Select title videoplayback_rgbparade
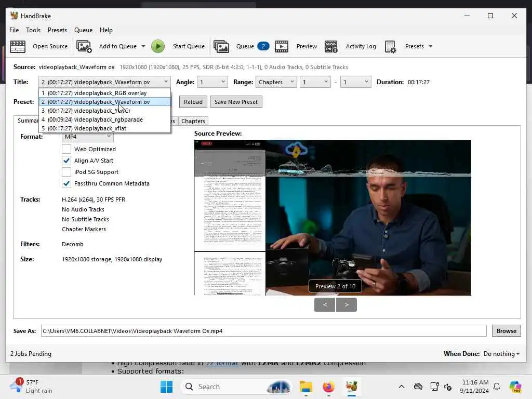The width and height of the screenshot is (532, 399). coord(105,119)
